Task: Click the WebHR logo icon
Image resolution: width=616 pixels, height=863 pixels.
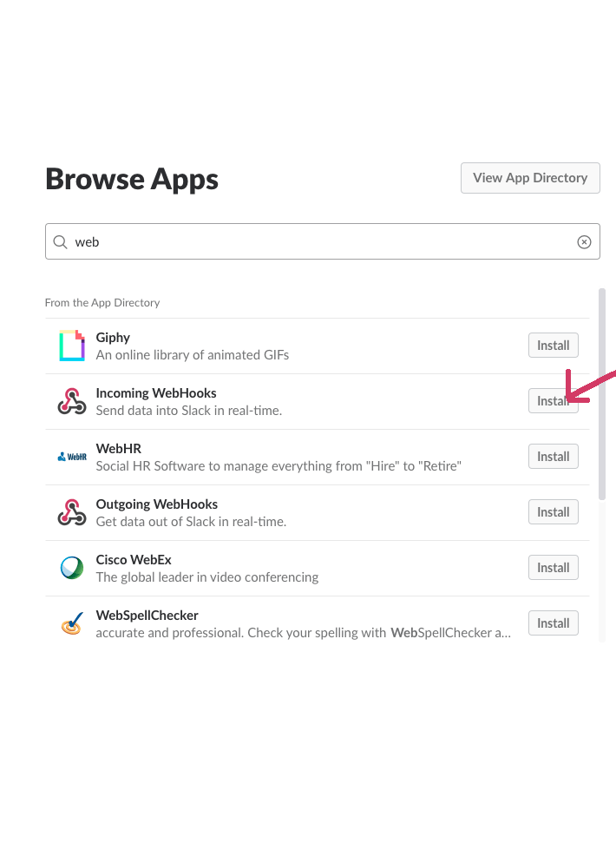Action: coord(72,457)
